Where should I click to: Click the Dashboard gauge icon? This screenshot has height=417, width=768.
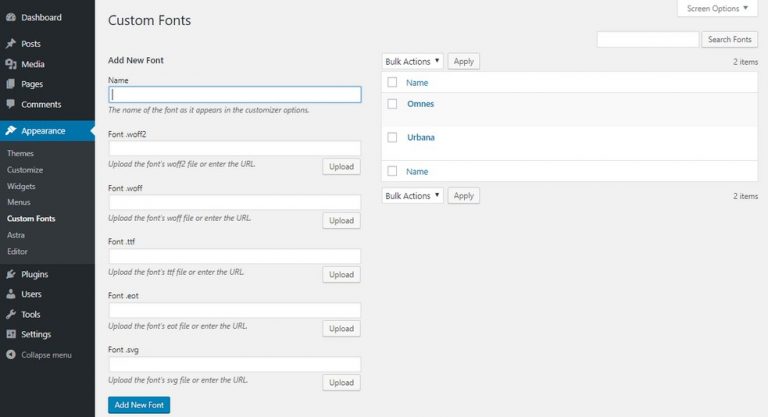pyautogui.click(x=11, y=17)
